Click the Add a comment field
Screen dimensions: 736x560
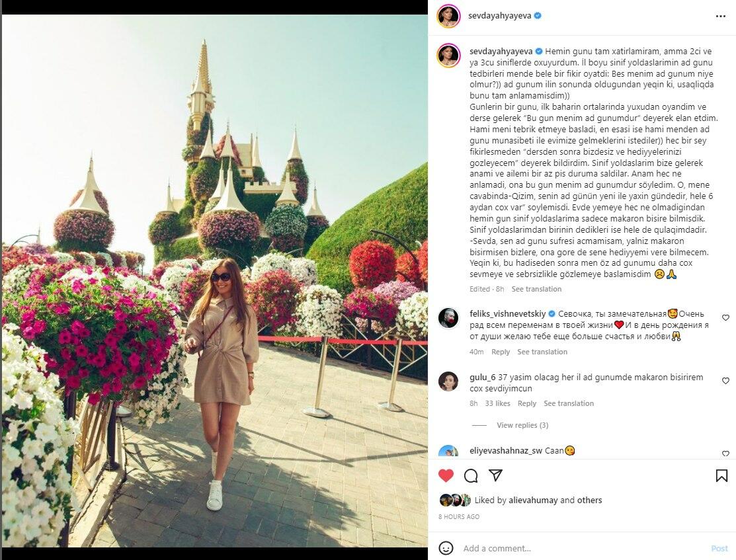coord(582,548)
